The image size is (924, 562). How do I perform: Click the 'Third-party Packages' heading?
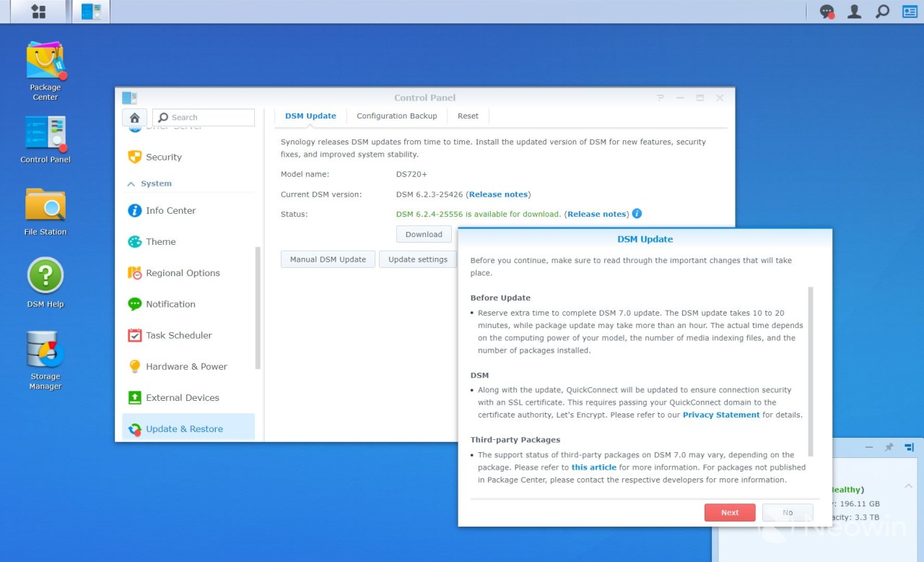click(x=515, y=439)
